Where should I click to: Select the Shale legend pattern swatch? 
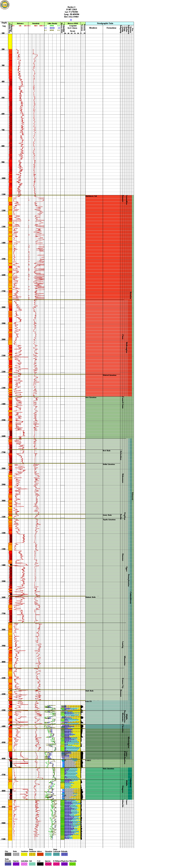pyautogui.click(x=16, y=854)
